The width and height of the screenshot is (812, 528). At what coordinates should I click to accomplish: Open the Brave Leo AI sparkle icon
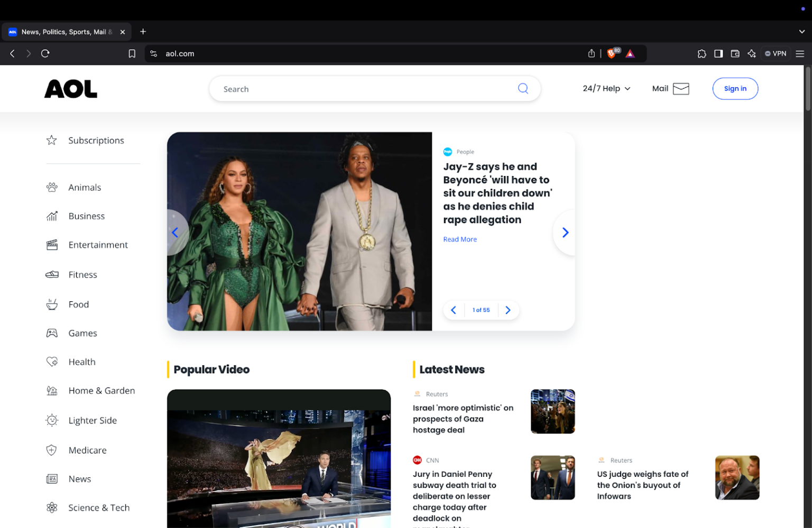[x=751, y=53]
